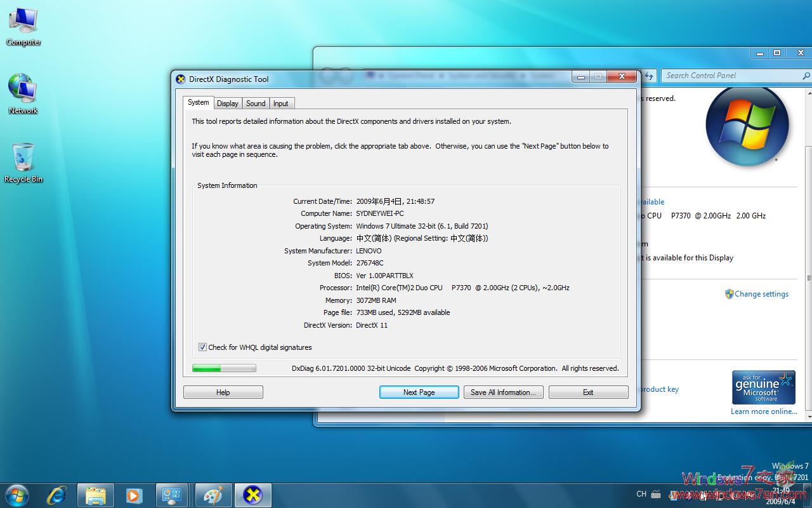Click the Exit button
The image size is (812, 508).
pyautogui.click(x=588, y=392)
